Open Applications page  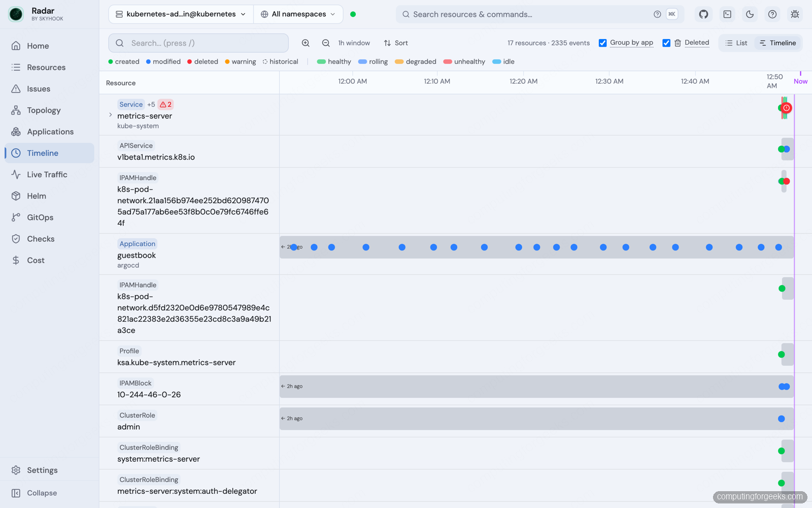click(x=49, y=132)
